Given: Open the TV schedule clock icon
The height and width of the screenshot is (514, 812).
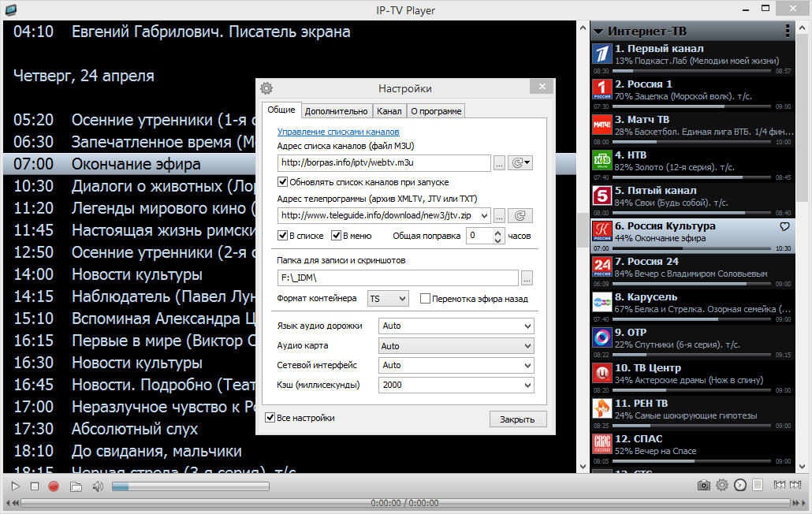Looking at the screenshot, I should (739, 486).
